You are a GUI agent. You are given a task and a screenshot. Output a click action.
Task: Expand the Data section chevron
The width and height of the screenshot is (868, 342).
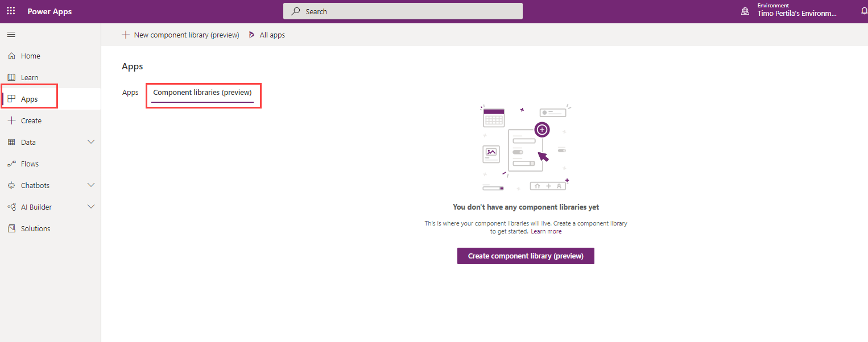coord(91,142)
